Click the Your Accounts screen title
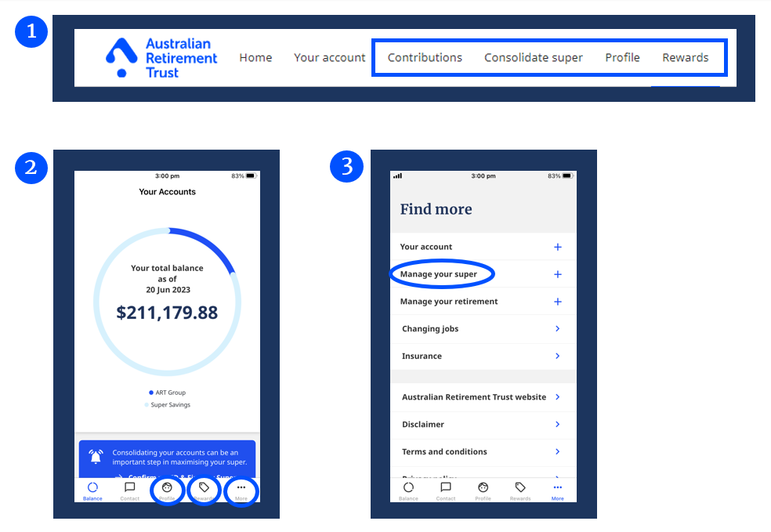This screenshot has width=771, height=532. 167,192
